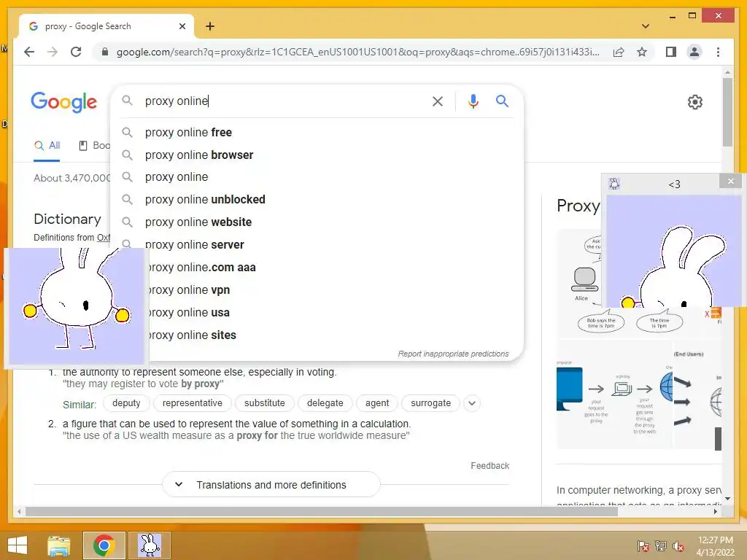Screen dimensions: 747x560
Task: Click Action Center flag tray icon
Action: click(x=643, y=546)
